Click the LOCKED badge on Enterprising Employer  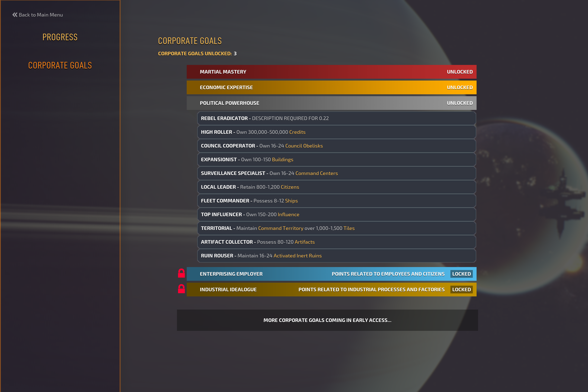click(x=461, y=274)
